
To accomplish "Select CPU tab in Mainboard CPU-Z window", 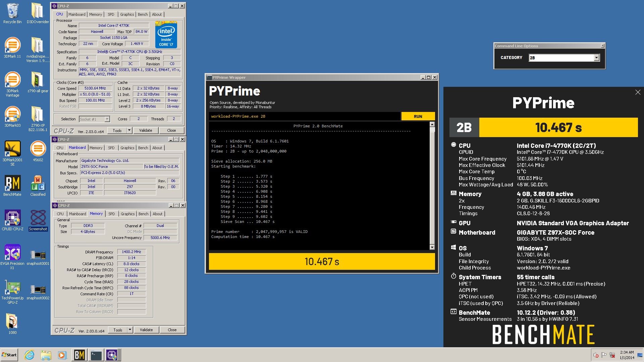I will pos(60,148).
